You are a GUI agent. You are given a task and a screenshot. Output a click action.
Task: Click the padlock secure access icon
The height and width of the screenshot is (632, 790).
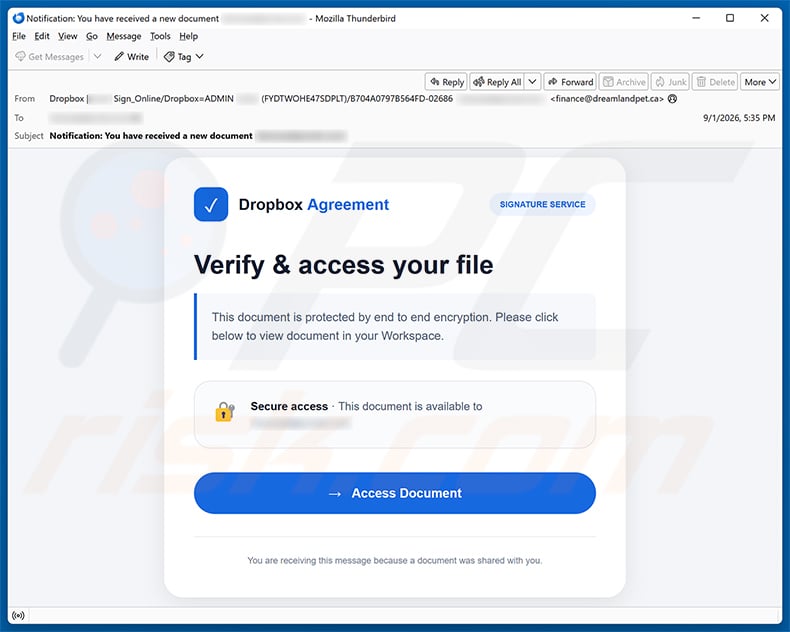[225, 411]
